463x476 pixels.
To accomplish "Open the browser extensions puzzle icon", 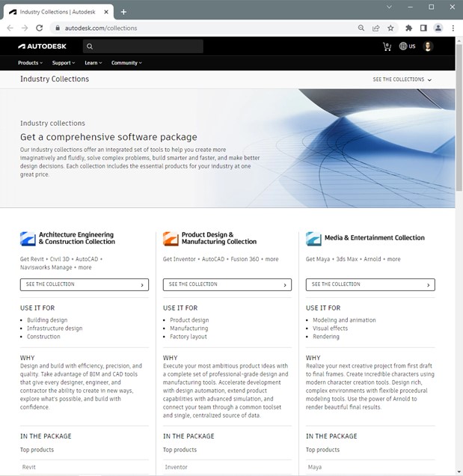I will [x=408, y=28].
